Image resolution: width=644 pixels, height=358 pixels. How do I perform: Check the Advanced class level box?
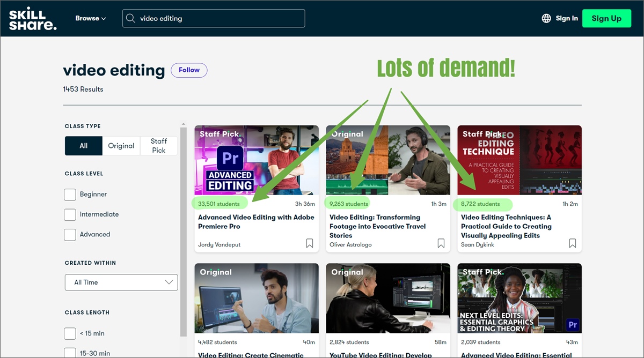pyautogui.click(x=70, y=235)
